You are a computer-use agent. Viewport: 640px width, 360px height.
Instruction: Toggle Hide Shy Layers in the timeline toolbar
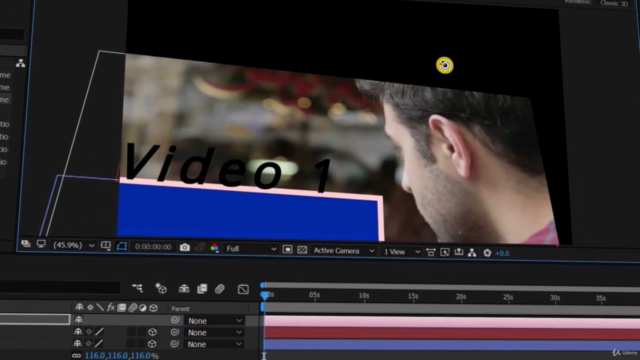click(184, 289)
